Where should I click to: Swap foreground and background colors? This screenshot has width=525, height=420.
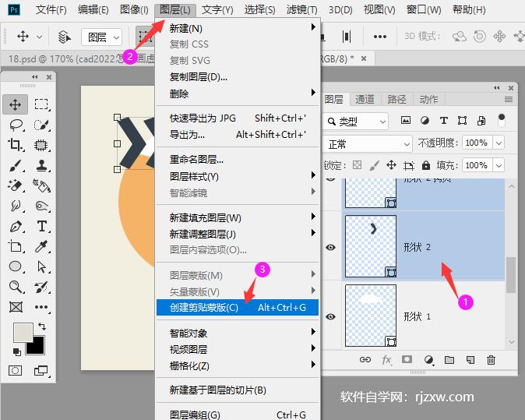tap(42, 326)
